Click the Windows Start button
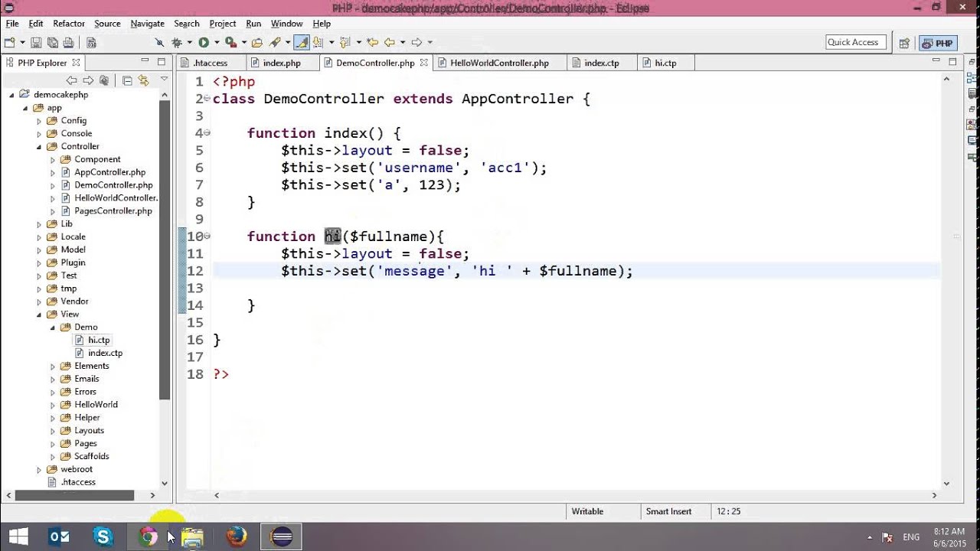Screen dimensions: 980x551 point(18,536)
